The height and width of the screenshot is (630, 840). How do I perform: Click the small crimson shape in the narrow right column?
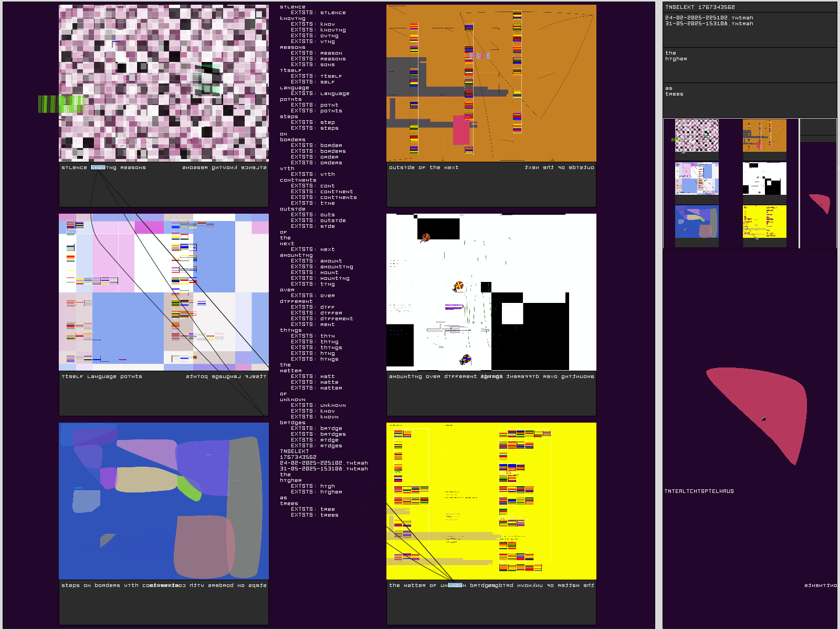point(821,203)
